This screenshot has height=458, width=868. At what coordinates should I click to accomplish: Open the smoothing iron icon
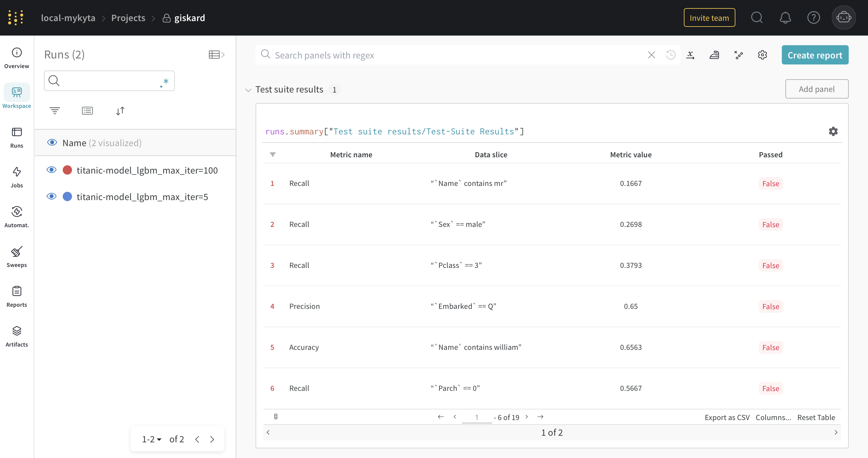(x=714, y=55)
